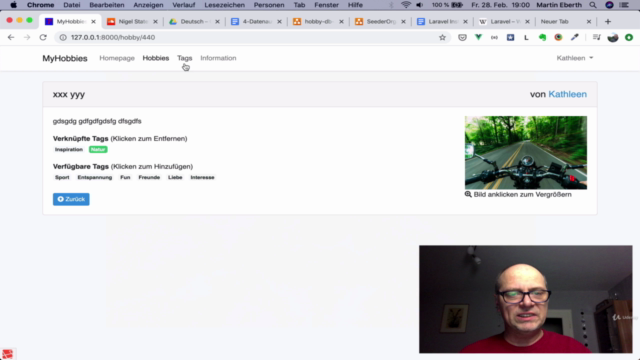
Task: Open the Fenster menu
Action: coord(326,5)
